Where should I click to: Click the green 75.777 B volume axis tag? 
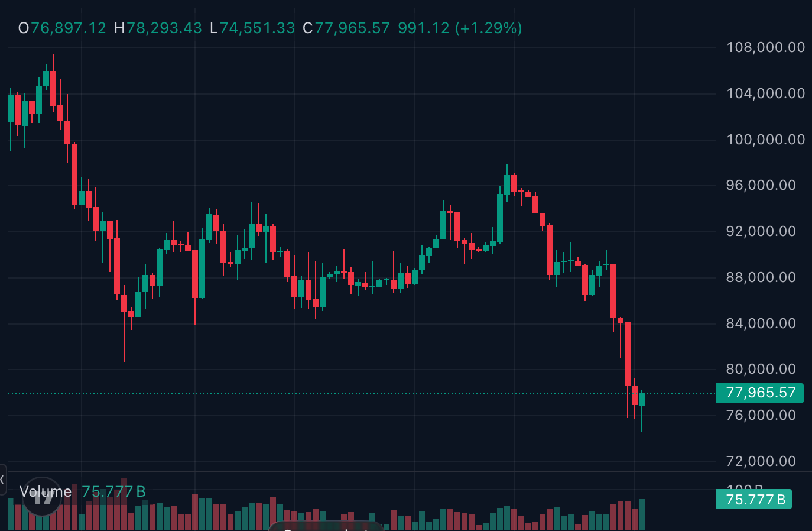(x=755, y=500)
